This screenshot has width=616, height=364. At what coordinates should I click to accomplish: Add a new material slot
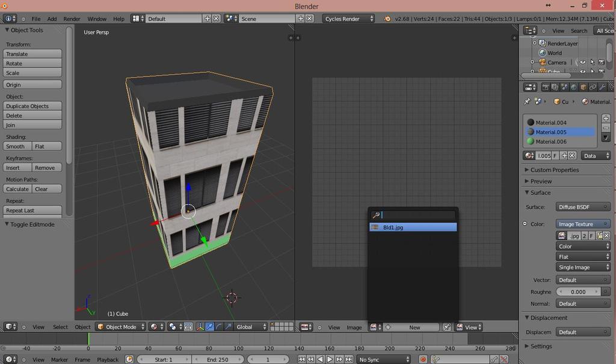pyautogui.click(x=605, y=119)
